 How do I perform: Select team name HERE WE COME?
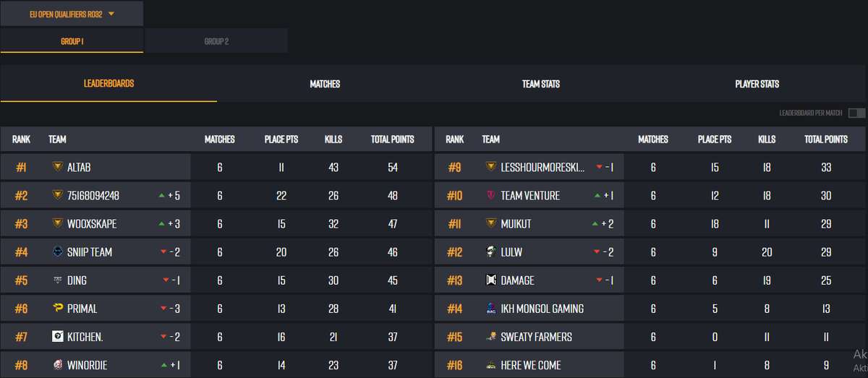pyautogui.click(x=531, y=365)
